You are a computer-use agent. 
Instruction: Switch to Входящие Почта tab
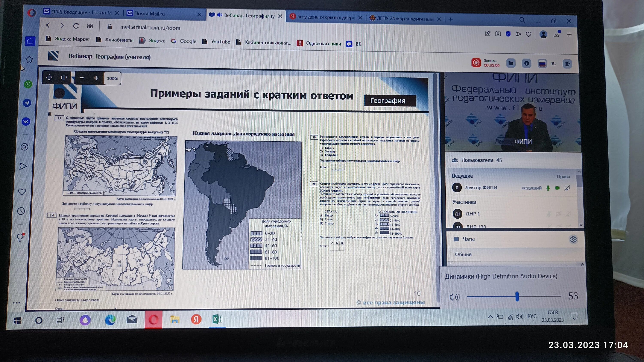82,12
